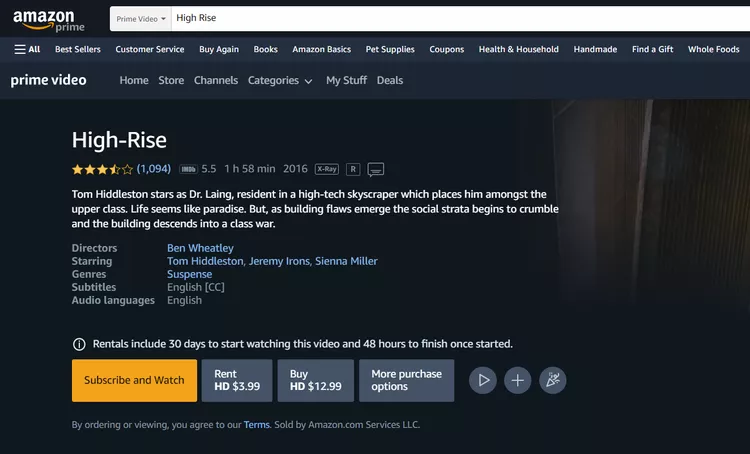Play the High-Rise trailer
The image size is (750, 454).
tap(483, 380)
